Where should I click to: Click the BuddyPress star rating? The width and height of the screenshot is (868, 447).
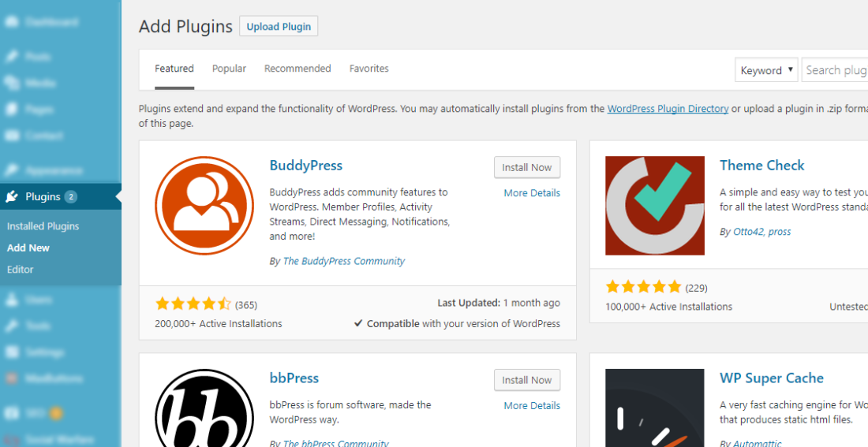click(193, 304)
